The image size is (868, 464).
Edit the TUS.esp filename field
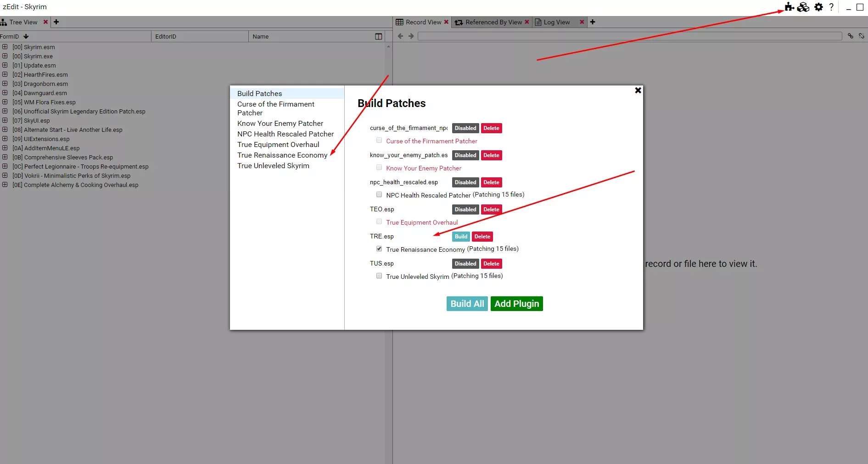(x=409, y=263)
